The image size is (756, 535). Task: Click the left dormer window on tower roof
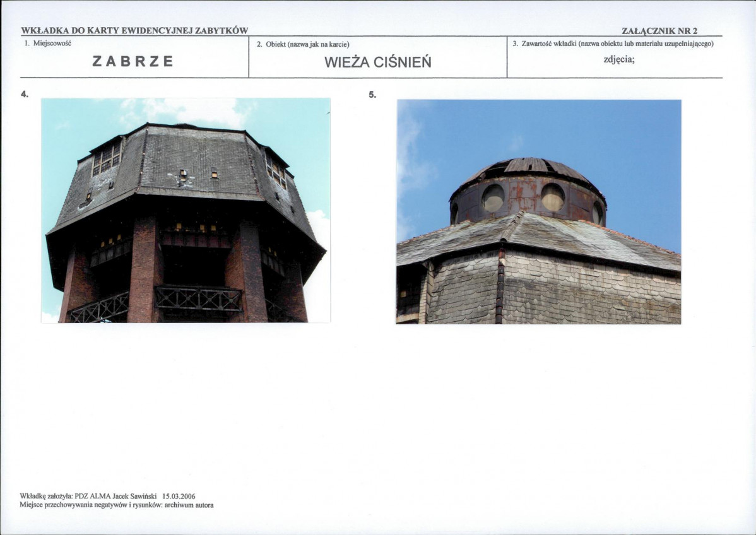[x=106, y=158]
